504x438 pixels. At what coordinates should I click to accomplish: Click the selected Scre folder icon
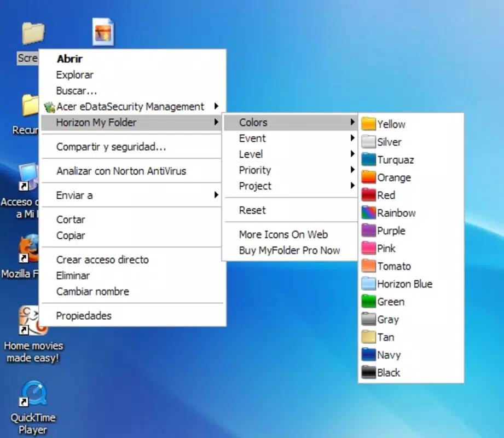(33, 33)
